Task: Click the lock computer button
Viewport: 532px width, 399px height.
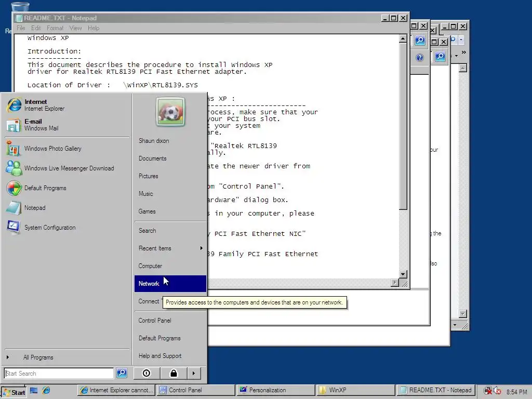Action: pyautogui.click(x=174, y=373)
